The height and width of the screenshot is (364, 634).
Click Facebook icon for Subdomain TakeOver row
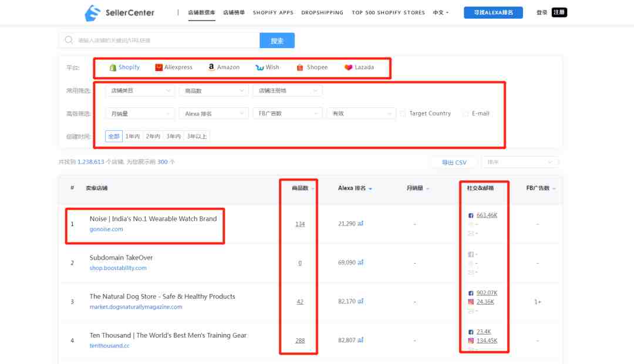point(471,254)
